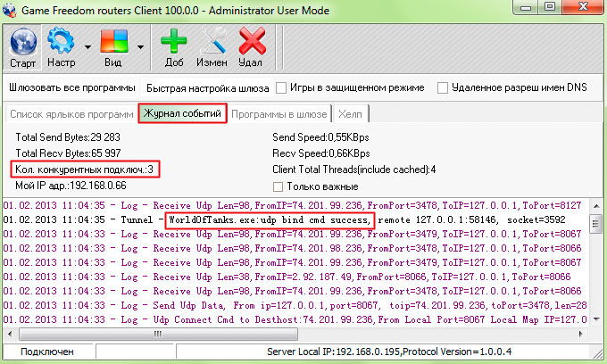Click Мой IP адр.:192.168.0.66 text

tap(71, 186)
